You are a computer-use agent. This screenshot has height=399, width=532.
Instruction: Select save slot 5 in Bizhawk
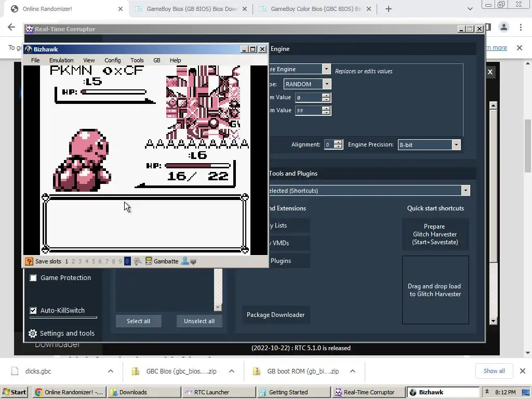click(x=94, y=262)
